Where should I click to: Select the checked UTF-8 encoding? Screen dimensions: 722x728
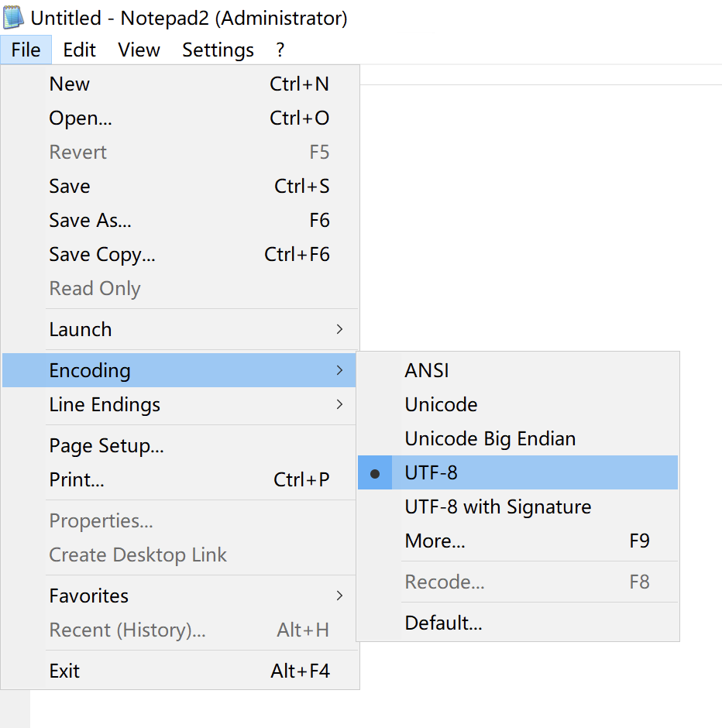click(x=517, y=472)
